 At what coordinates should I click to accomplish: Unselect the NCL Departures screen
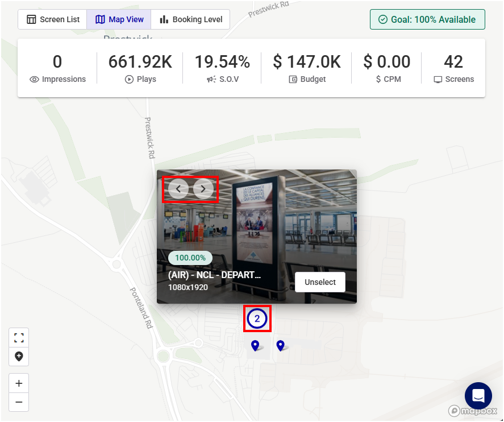pyautogui.click(x=320, y=282)
